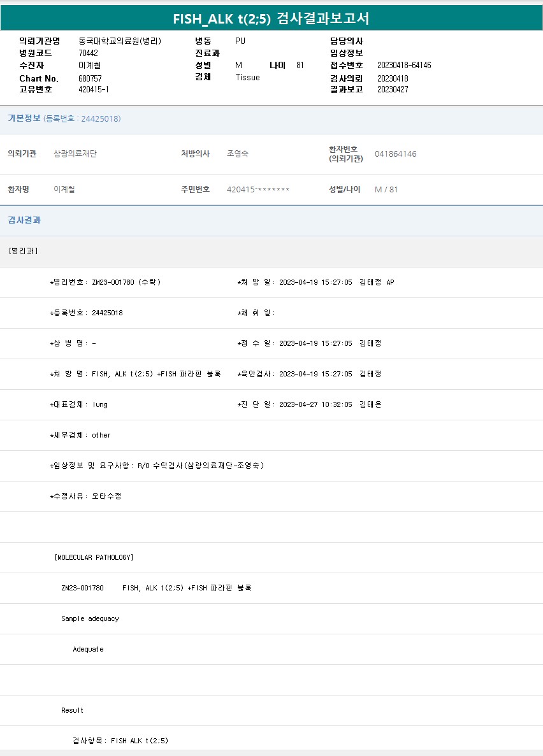Click the 병원코드 value 70442

[x=88, y=53]
